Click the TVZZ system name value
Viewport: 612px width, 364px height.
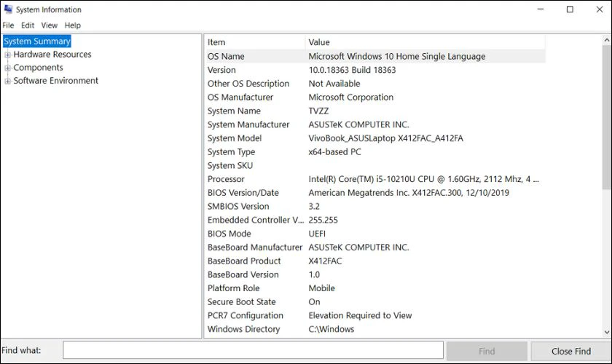318,111
